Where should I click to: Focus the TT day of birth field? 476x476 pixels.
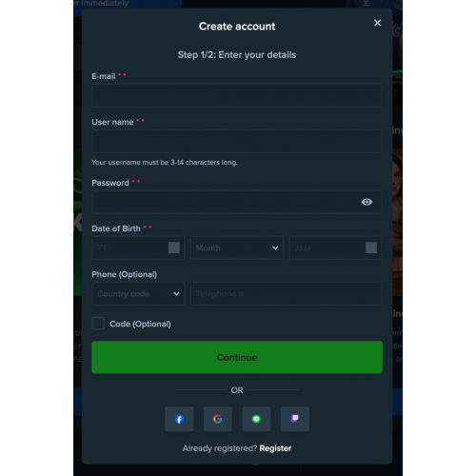138,248
